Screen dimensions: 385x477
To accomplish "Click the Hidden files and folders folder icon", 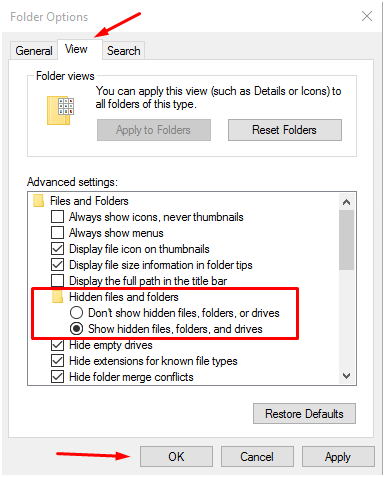I will click(x=58, y=297).
